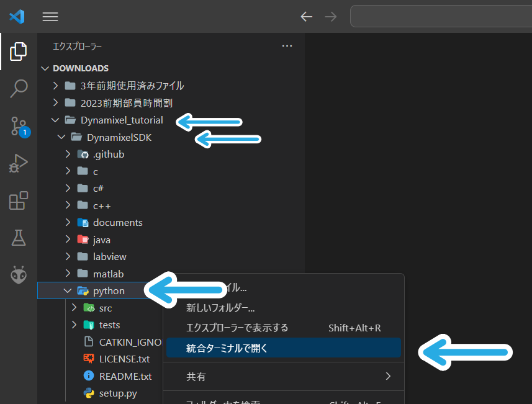Collapse the DOWNLOADS section
Viewport: 532px width, 404px height.
45,68
